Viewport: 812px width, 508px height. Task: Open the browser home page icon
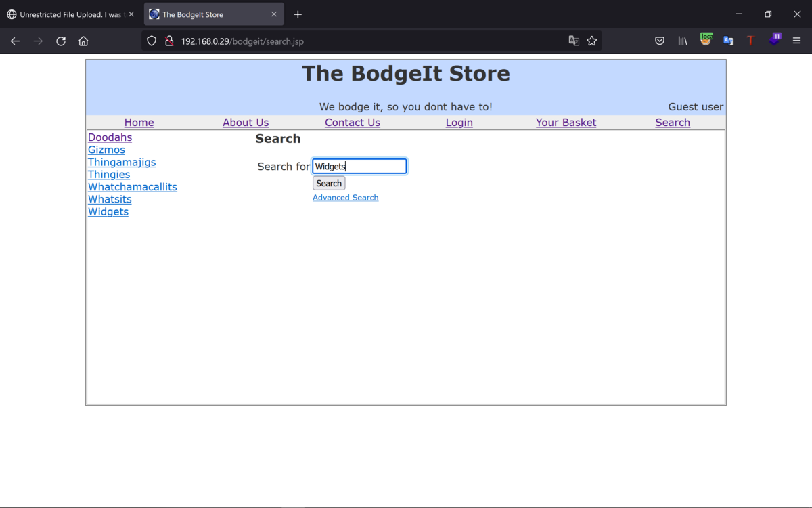pos(83,41)
